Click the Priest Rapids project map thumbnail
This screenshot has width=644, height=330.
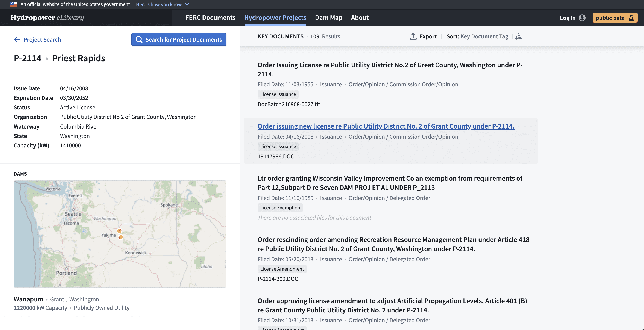point(120,234)
